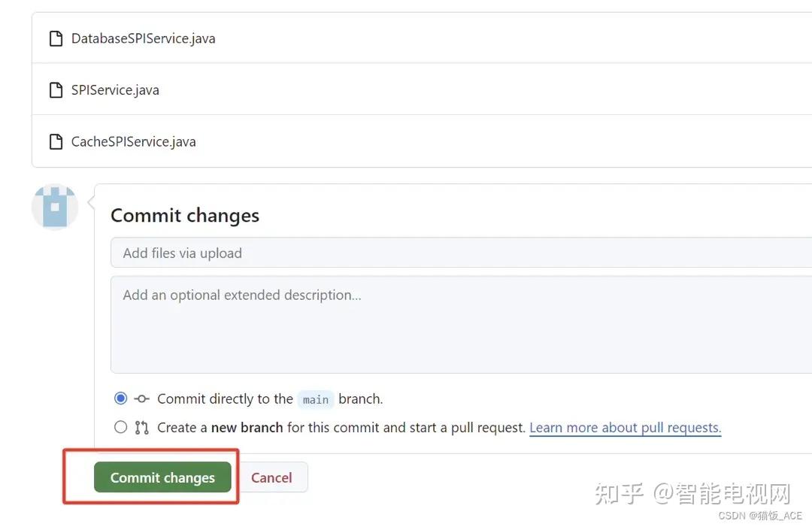Screen dimensions: 812x527
Task: Select Create a new branch radio option
Action: point(120,427)
